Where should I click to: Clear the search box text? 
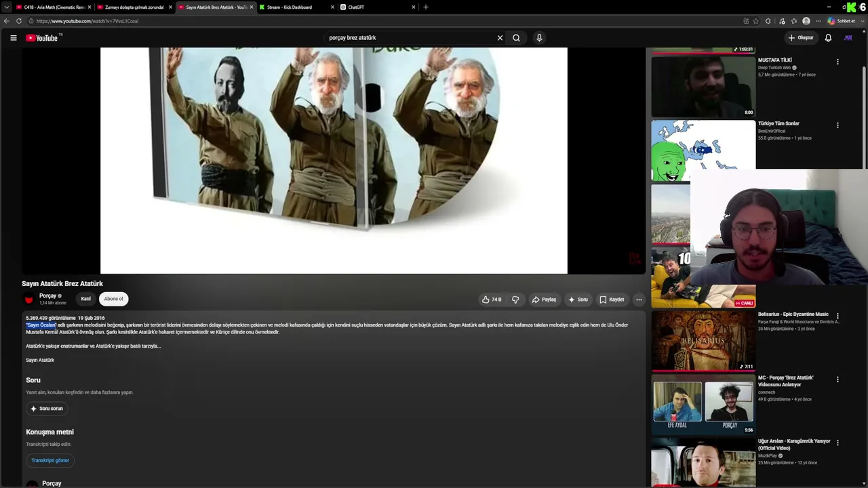pos(500,38)
